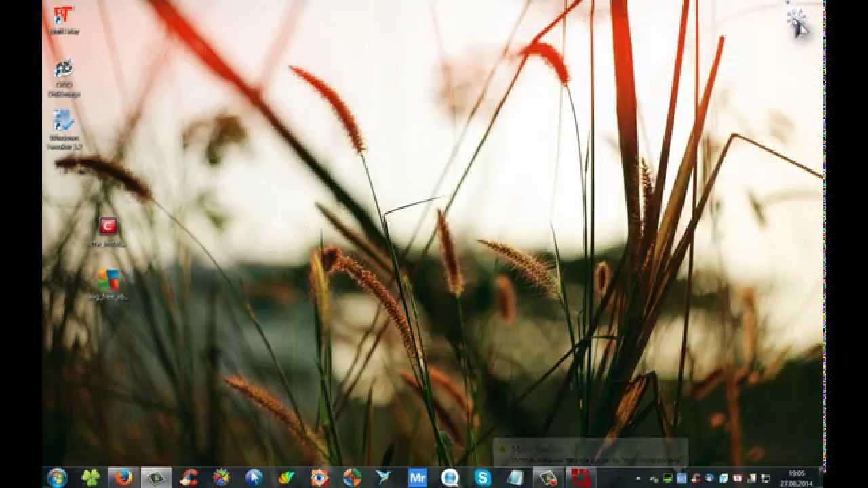Launch the red-green circular taskbar app

(352, 478)
